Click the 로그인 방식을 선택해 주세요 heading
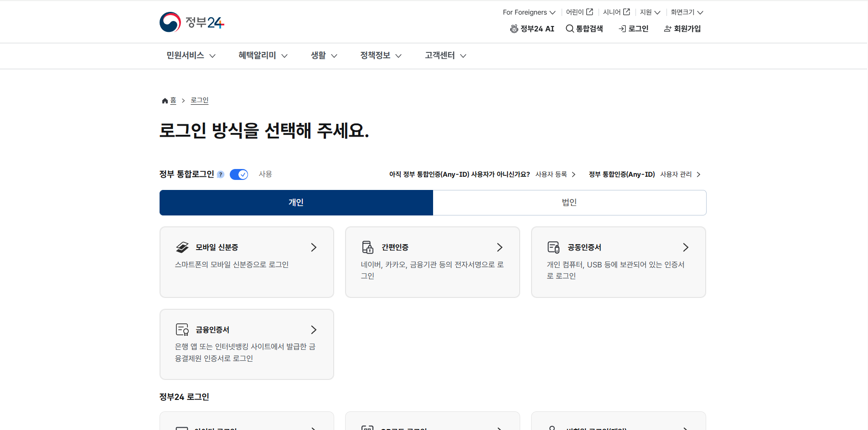868x430 pixels. click(x=264, y=131)
